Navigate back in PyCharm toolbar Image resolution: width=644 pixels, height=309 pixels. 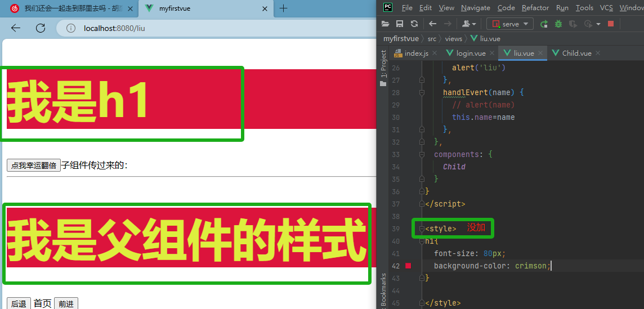tap(432, 24)
